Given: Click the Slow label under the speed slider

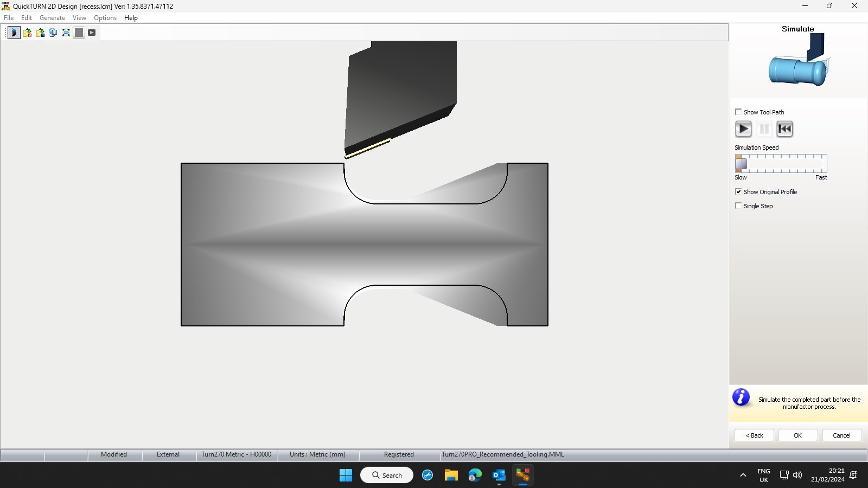Looking at the screenshot, I should point(741,177).
